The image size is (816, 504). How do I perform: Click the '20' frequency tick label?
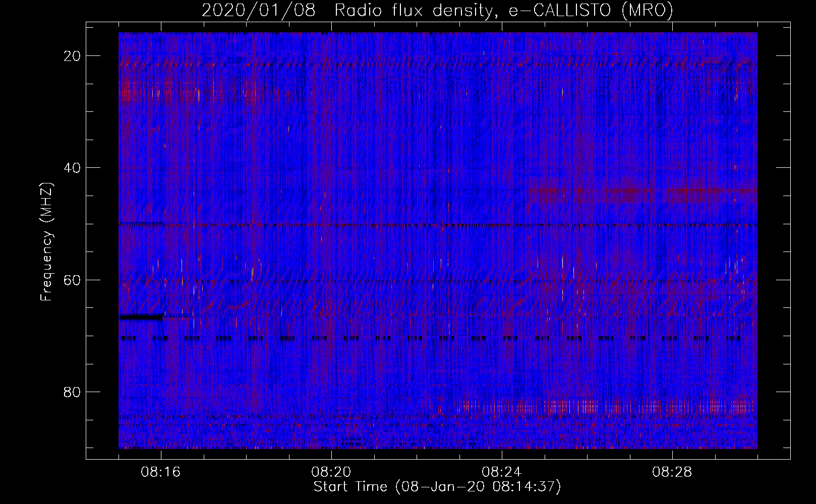click(72, 56)
